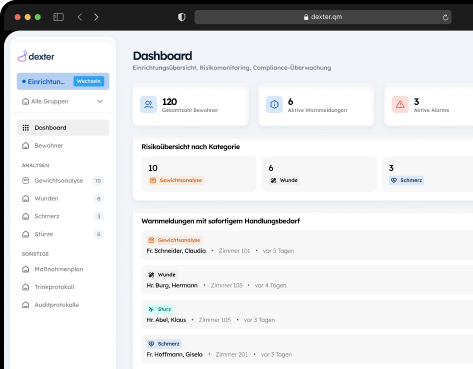
Task: Click the Dashboard page heading
Action: click(163, 56)
